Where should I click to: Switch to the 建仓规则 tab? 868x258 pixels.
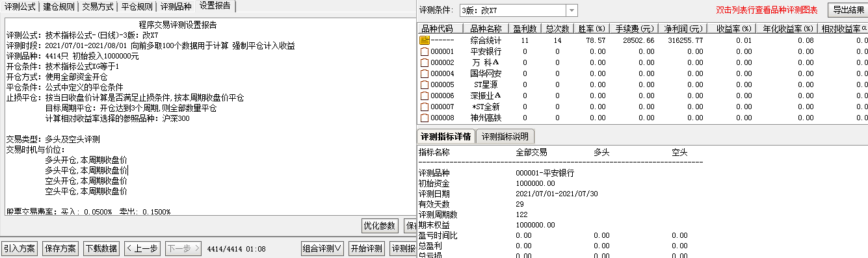pos(59,6)
